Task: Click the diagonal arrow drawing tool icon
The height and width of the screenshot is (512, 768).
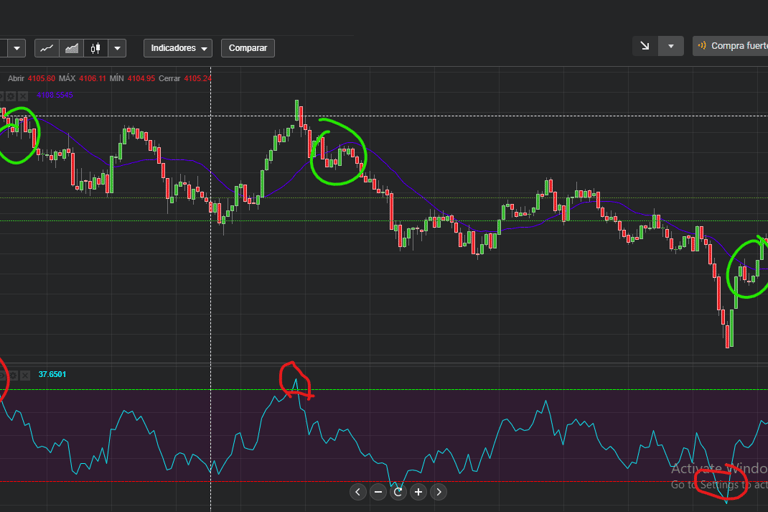Action: [x=645, y=46]
